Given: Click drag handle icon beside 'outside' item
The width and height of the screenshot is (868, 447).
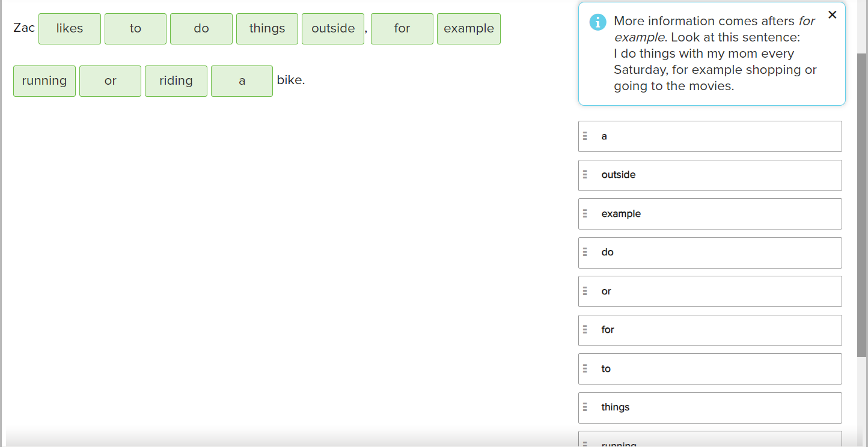Looking at the screenshot, I should (585, 175).
